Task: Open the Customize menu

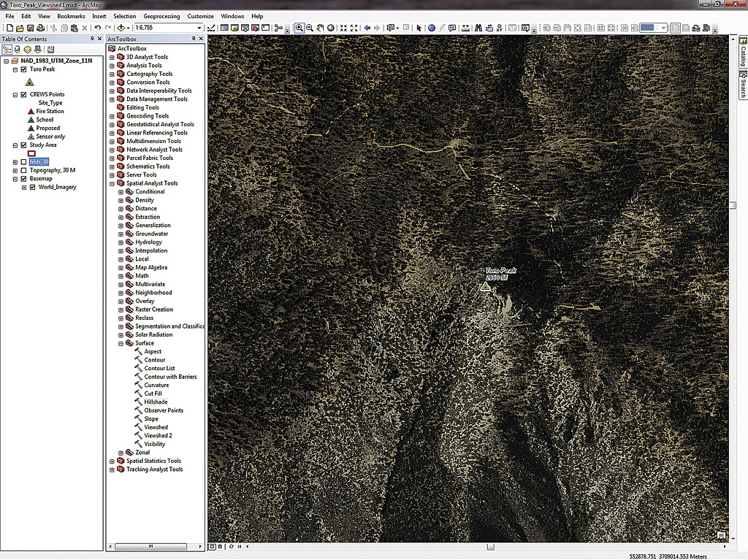Action: (200, 16)
